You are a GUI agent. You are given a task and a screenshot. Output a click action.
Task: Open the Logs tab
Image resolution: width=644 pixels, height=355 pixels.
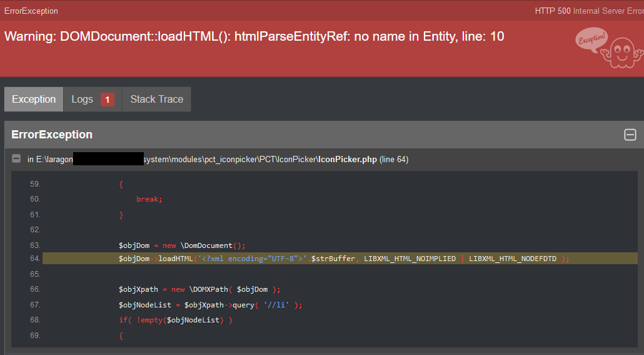pos(82,100)
